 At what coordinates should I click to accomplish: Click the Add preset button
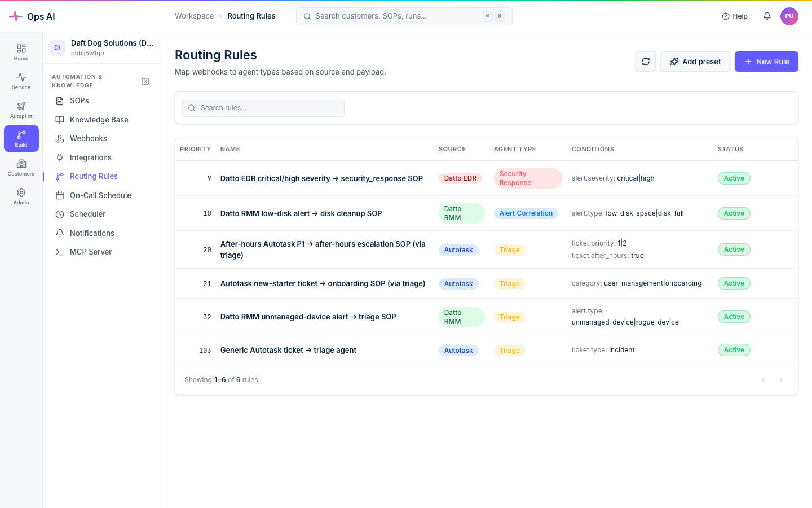tap(695, 62)
